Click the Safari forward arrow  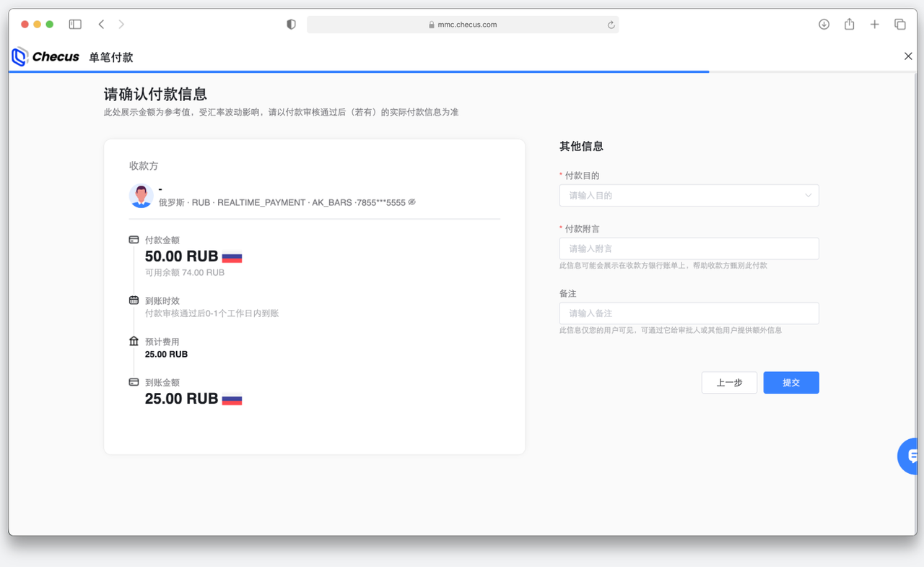click(x=121, y=25)
